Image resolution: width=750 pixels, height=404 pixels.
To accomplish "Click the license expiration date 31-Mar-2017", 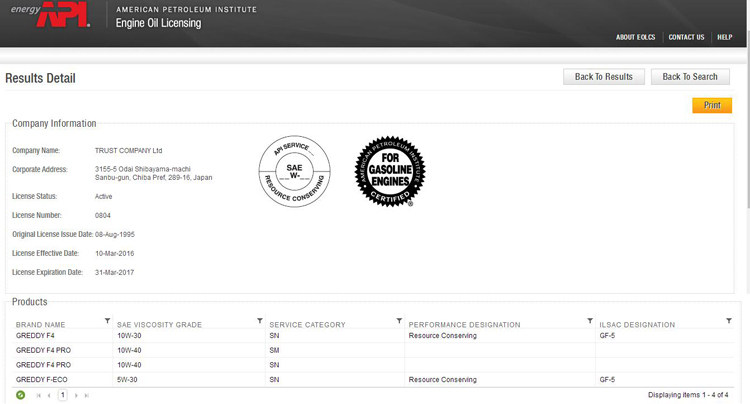I will coord(114,273).
